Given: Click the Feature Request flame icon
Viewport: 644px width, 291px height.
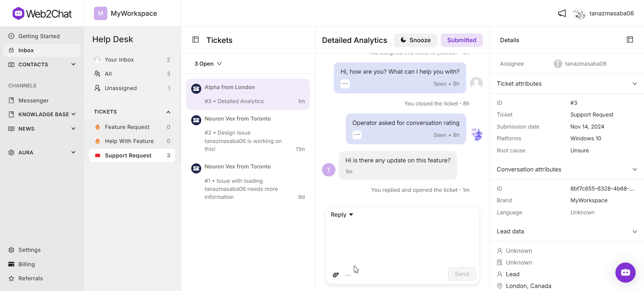Looking at the screenshot, I should pos(98,127).
